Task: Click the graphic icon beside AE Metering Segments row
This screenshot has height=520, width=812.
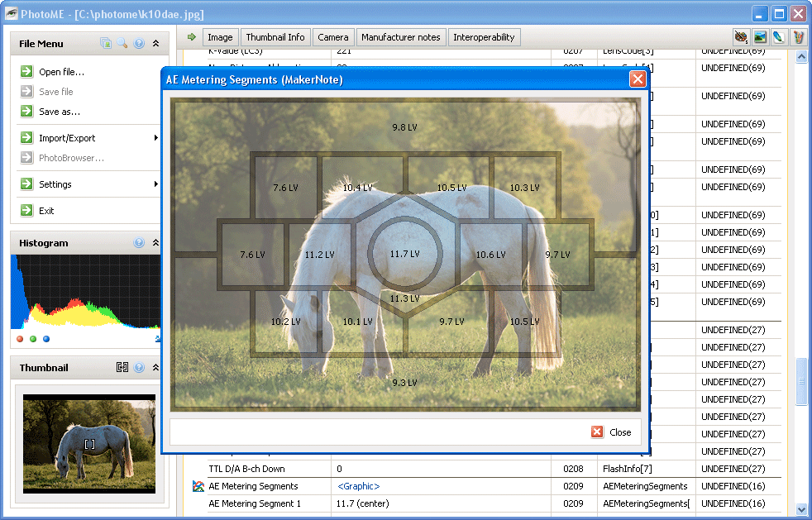Action: (198, 486)
